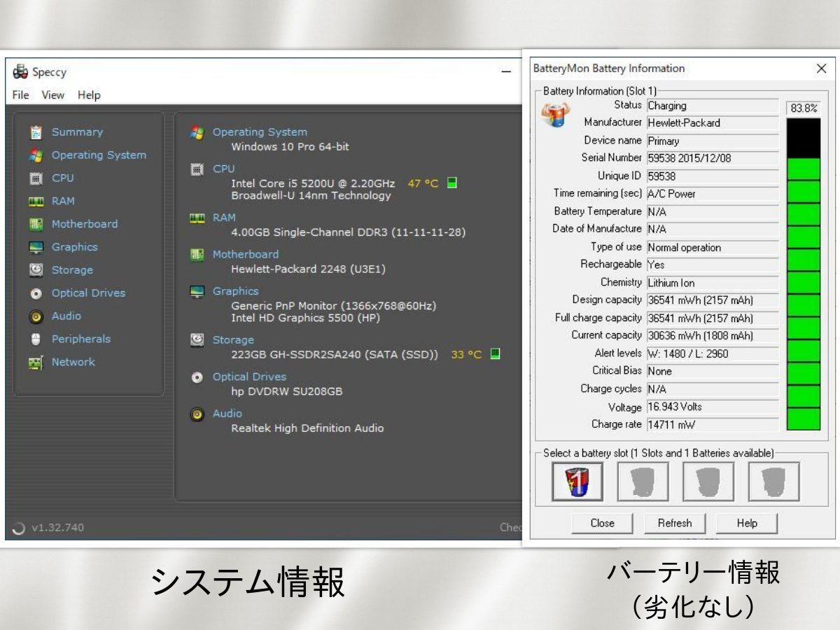Click 'Windows 10 Pro 64-bit' text

290,147
